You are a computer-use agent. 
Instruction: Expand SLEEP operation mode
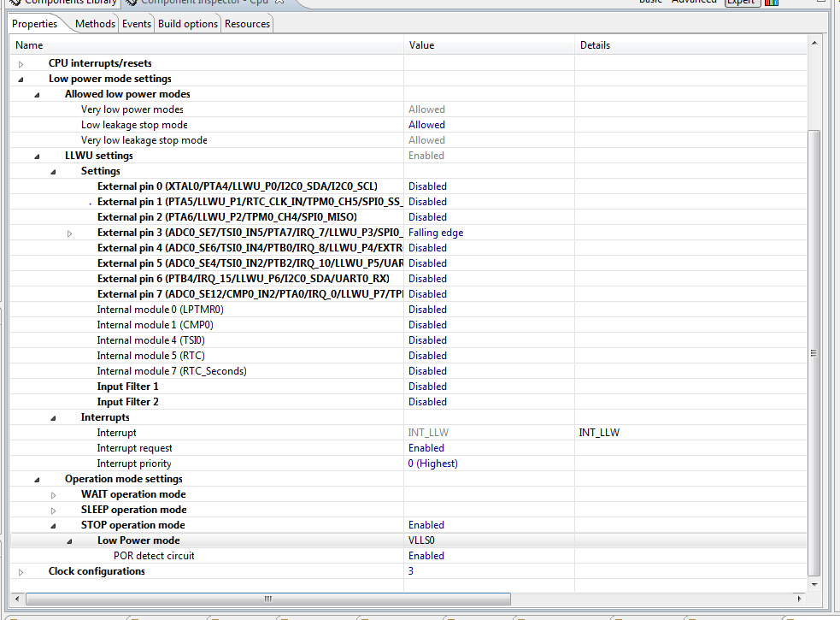53,511
